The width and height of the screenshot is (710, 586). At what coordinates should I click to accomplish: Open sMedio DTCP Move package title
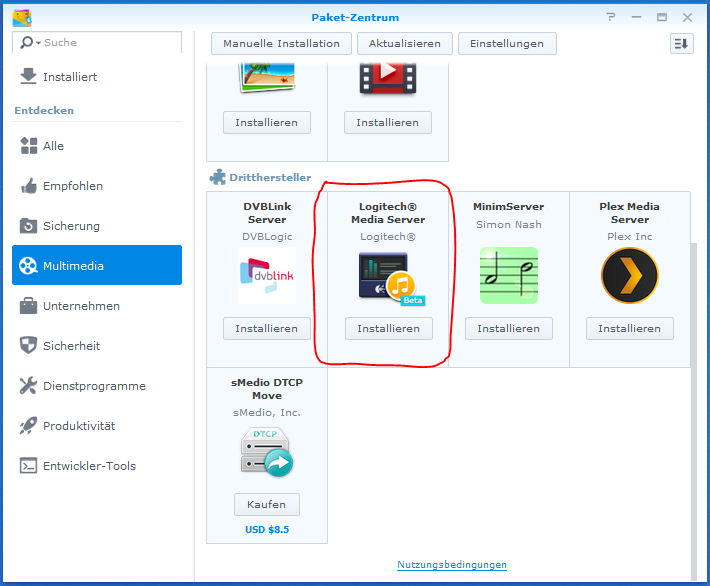point(267,389)
